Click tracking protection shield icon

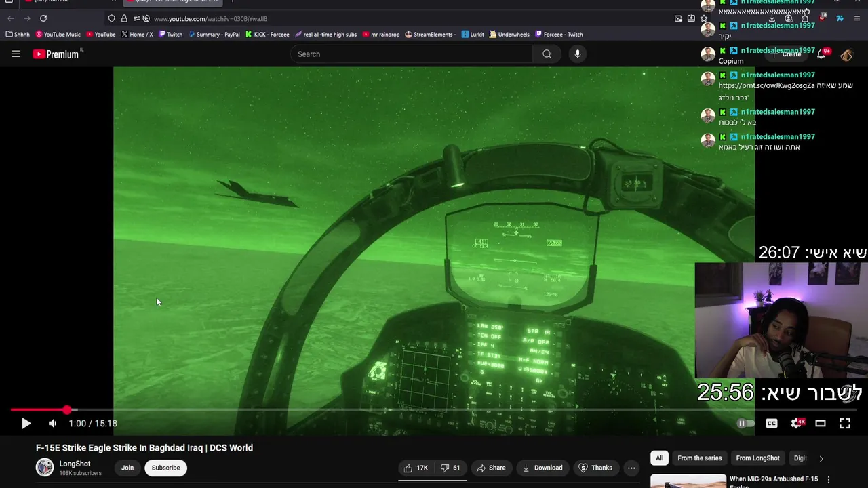pos(112,18)
